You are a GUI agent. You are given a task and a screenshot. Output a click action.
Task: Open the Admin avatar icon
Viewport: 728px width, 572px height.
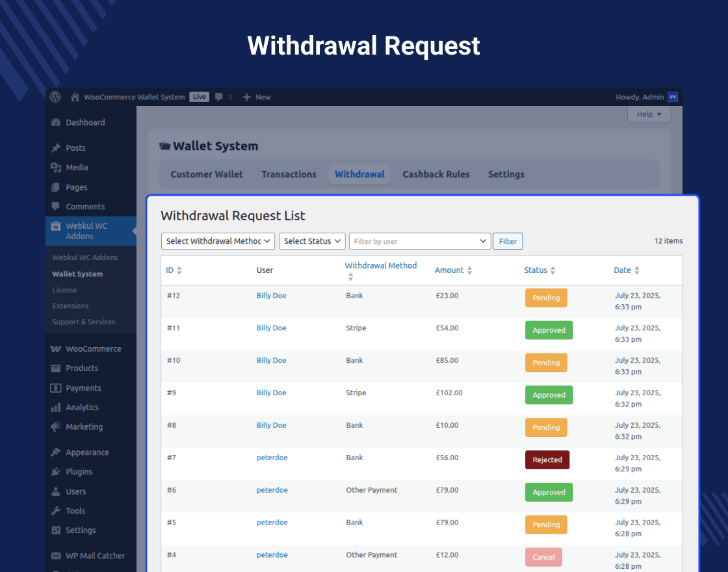[x=673, y=97]
